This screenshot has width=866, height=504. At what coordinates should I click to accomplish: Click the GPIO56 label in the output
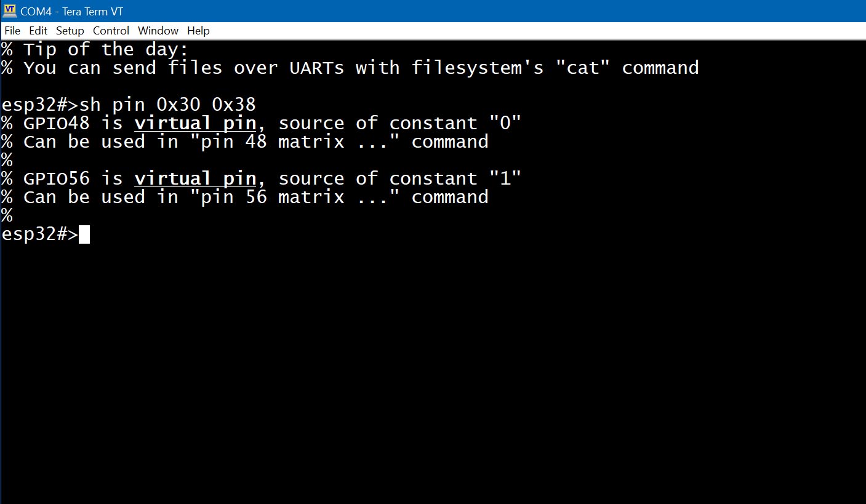(x=57, y=179)
